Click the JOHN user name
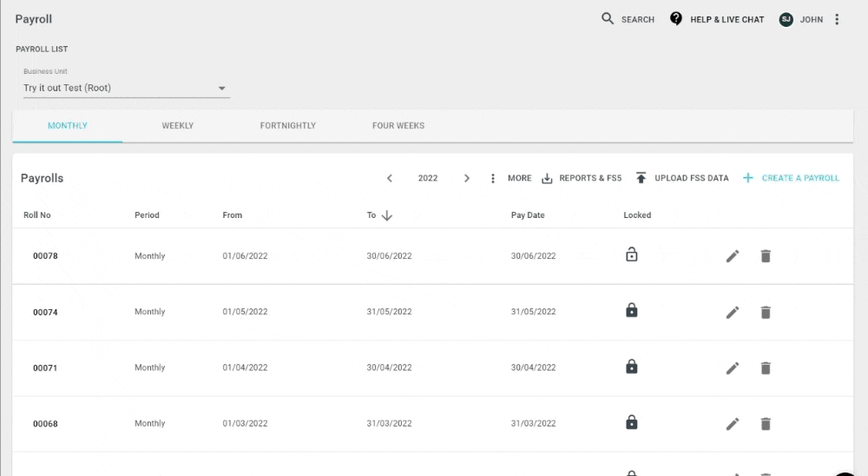 tap(812, 19)
